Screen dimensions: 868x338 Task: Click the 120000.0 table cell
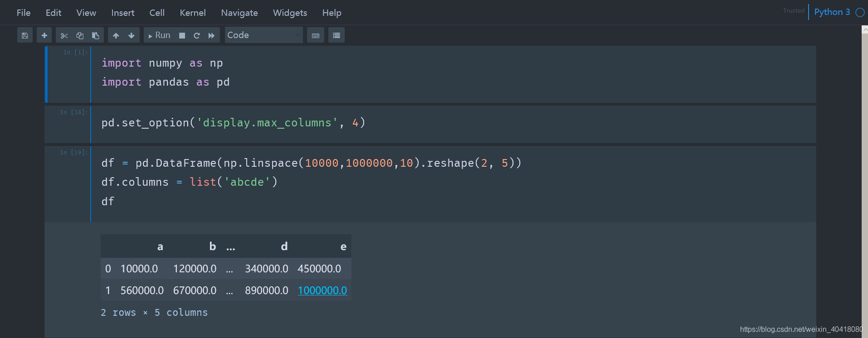pyautogui.click(x=195, y=269)
